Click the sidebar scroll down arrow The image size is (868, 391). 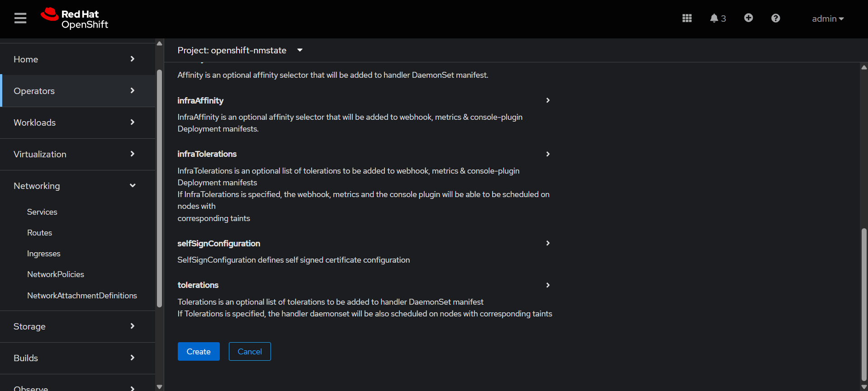pyautogui.click(x=159, y=387)
